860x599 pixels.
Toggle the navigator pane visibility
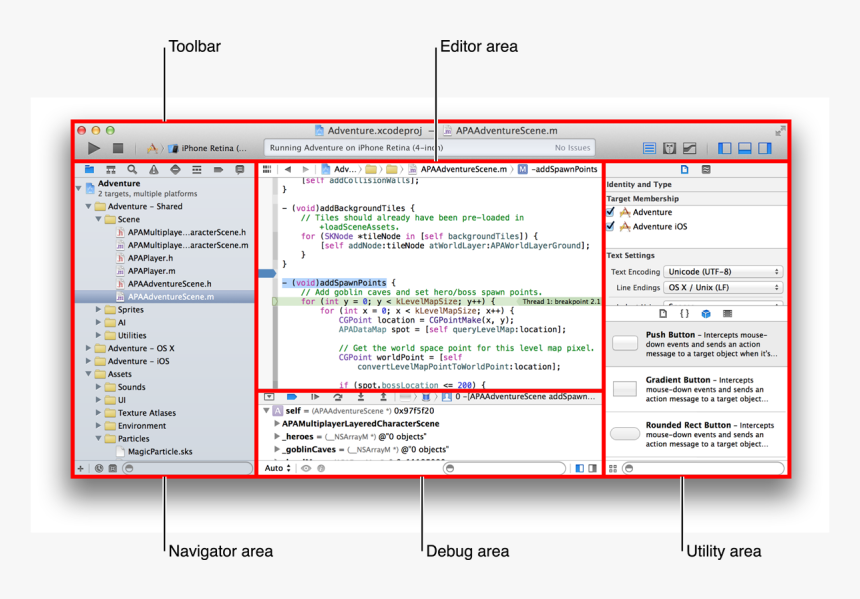point(725,148)
